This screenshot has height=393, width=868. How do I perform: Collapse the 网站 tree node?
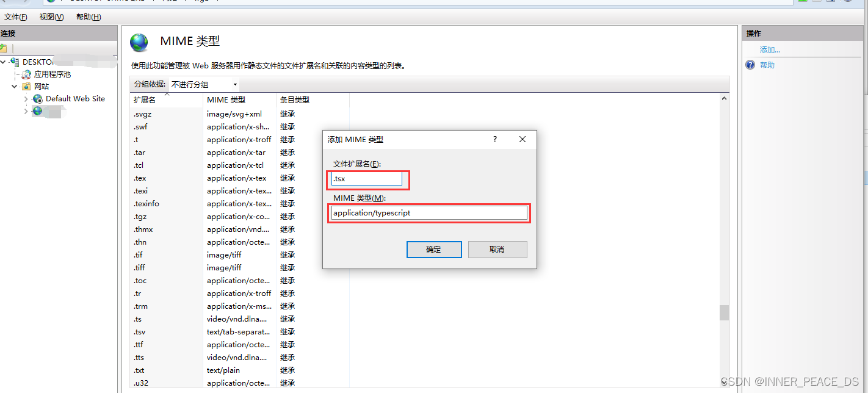(x=15, y=87)
